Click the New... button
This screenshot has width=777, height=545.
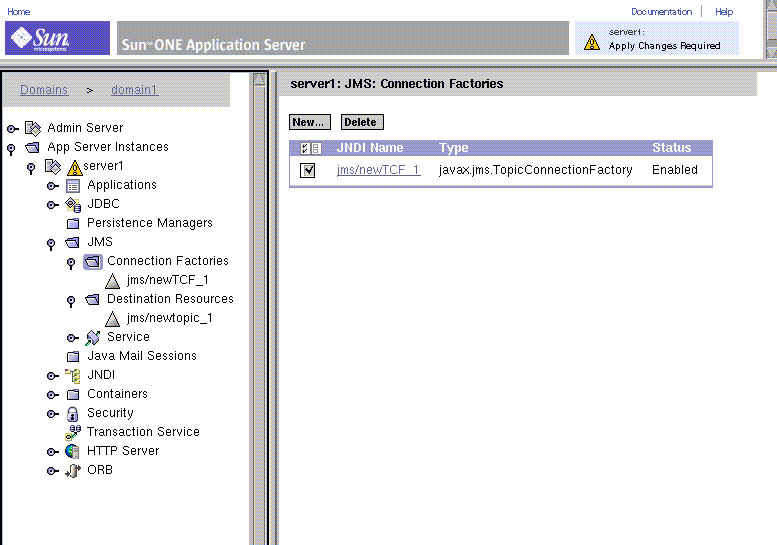[310, 122]
